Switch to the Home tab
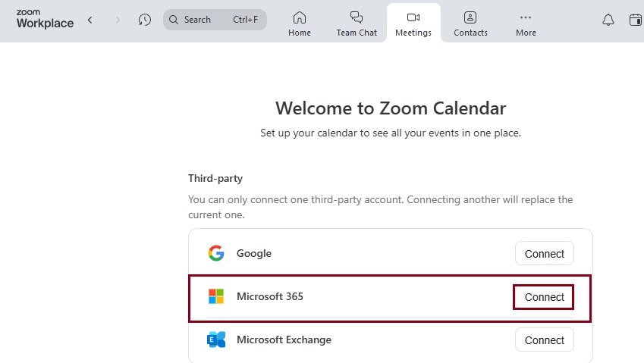Screen dimensions: 644x363 (x=300, y=23)
